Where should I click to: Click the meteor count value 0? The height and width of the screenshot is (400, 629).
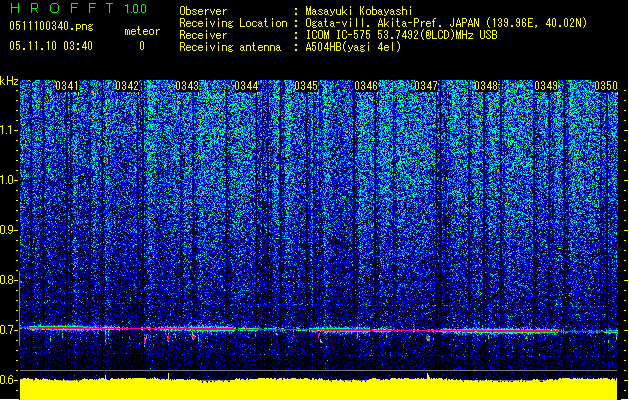142,46
